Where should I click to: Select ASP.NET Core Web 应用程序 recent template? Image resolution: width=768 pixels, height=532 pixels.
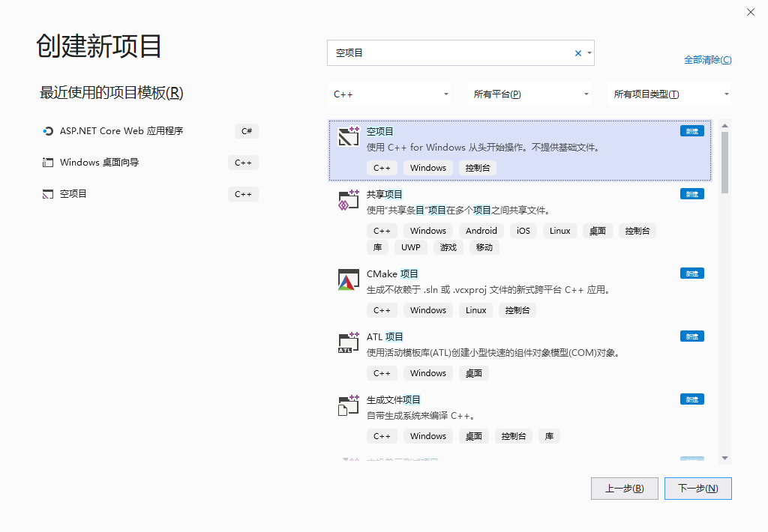tap(150, 131)
